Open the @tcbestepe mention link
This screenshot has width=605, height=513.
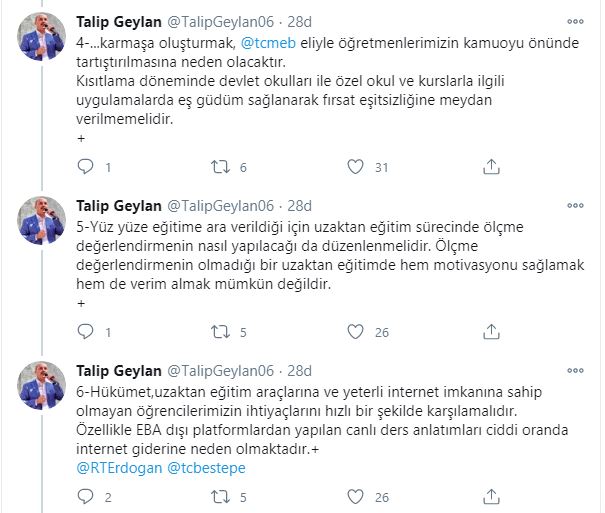(208, 467)
